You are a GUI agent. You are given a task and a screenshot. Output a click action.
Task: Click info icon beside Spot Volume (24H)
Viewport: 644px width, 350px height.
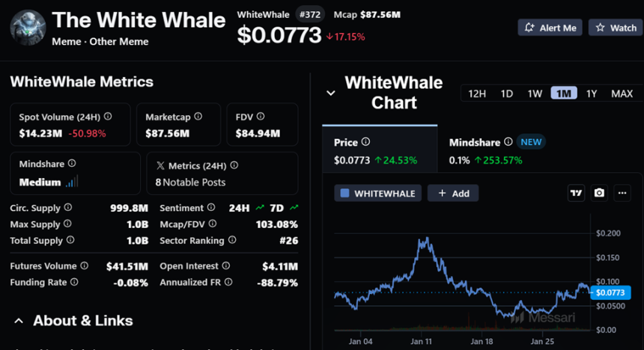108,117
